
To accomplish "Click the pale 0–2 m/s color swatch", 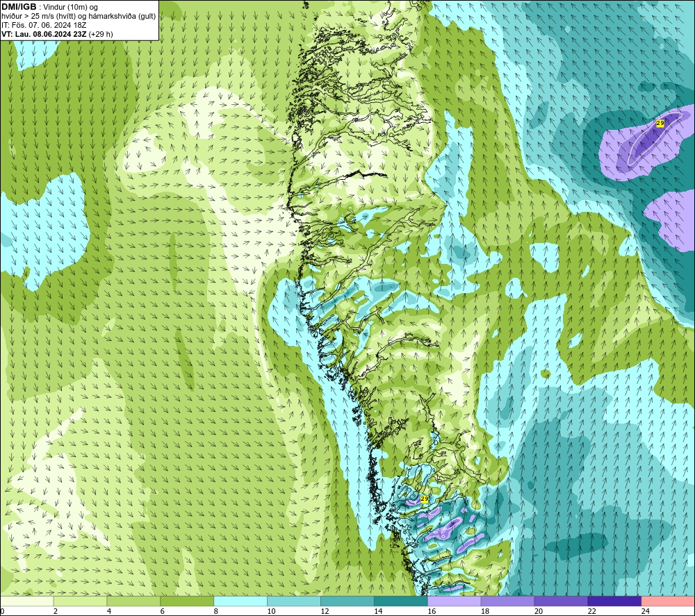I will point(27,601).
